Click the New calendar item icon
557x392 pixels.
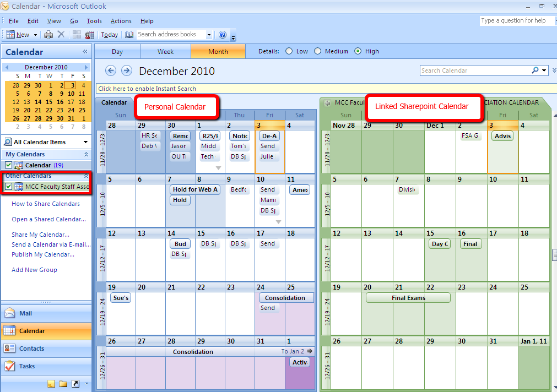pos(10,35)
